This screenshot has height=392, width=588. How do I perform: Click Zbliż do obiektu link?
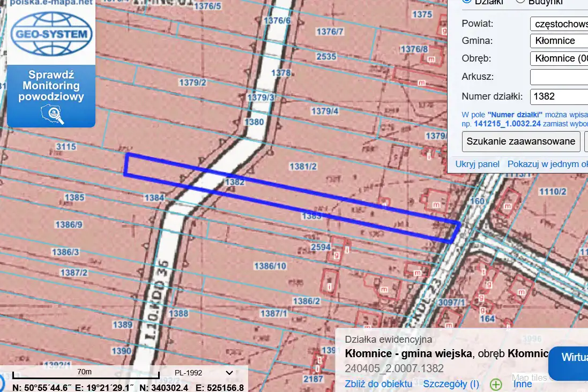378,383
